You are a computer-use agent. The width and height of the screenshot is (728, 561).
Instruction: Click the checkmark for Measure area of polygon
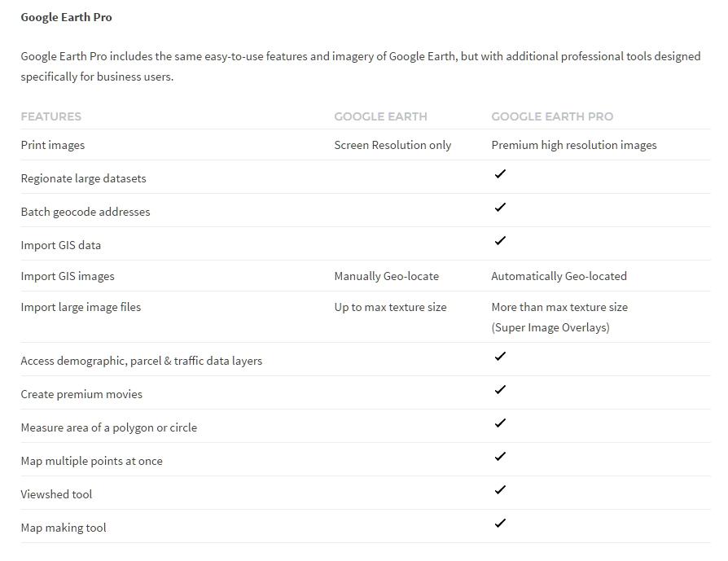pos(500,423)
